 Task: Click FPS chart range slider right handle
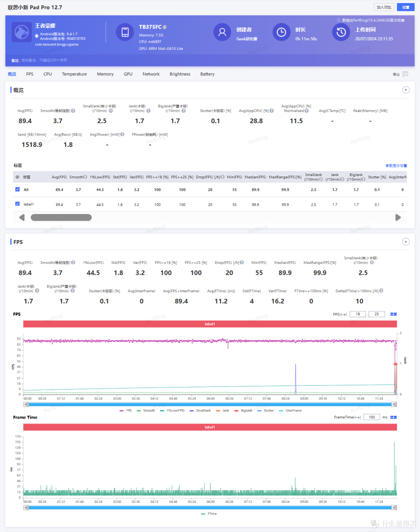pos(394,405)
